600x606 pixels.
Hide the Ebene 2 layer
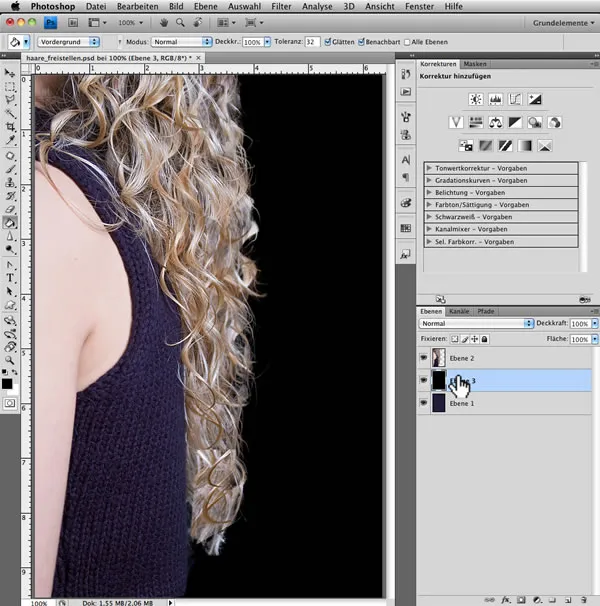(423, 357)
